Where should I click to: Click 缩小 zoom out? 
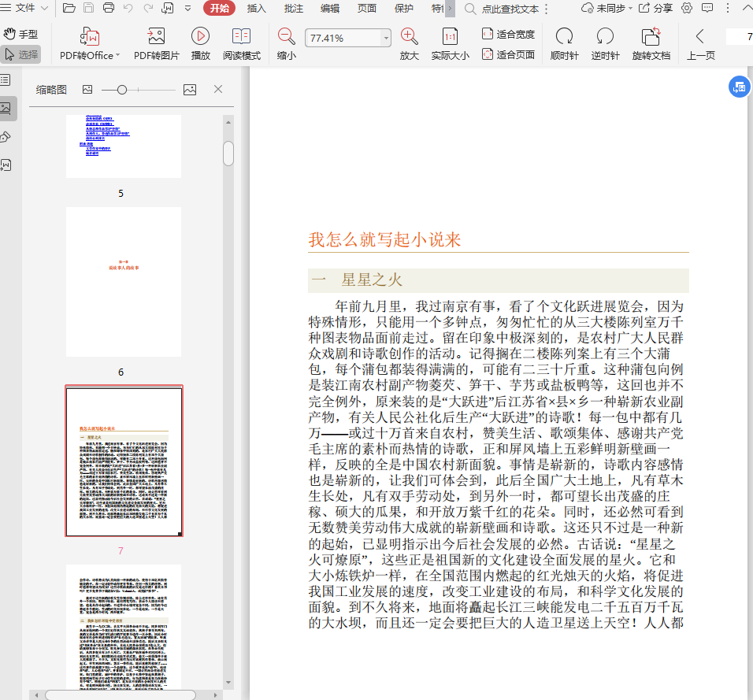click(286, 43)
